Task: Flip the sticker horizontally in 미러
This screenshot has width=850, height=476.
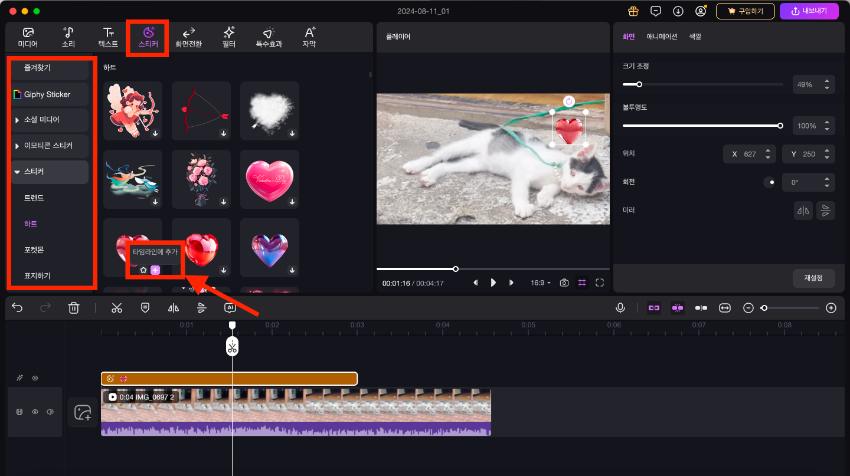Action: [x=802, y=210]
